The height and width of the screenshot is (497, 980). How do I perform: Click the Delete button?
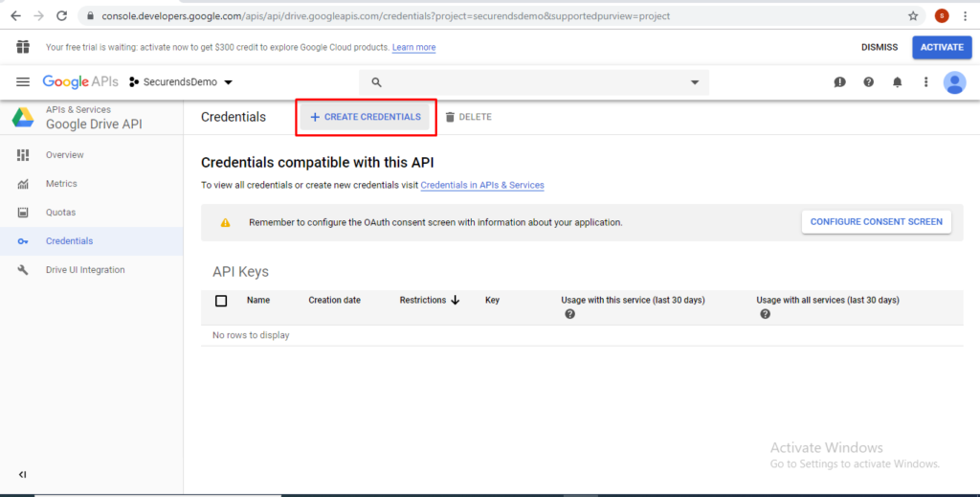tap(468, 117)
